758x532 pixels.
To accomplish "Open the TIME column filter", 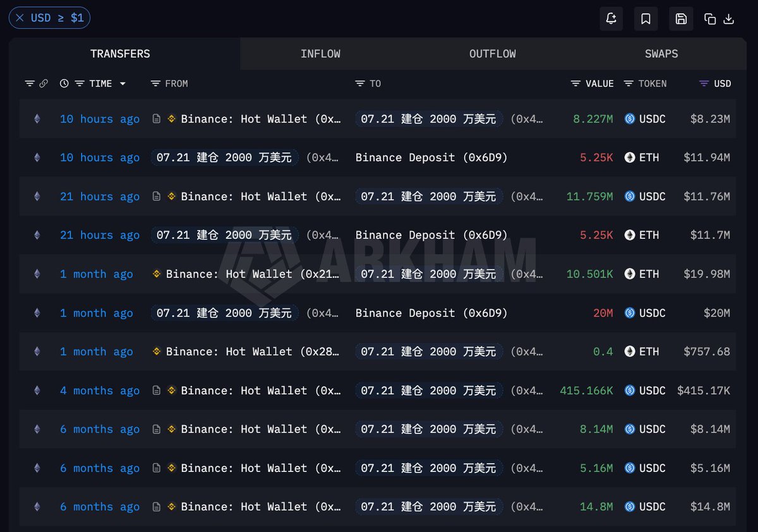I will tap(80, 83).
